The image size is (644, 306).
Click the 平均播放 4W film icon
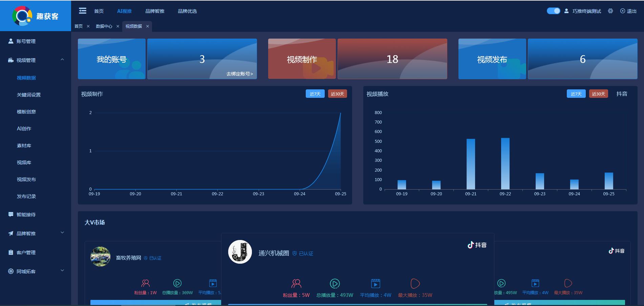click(x=375, y=283)
